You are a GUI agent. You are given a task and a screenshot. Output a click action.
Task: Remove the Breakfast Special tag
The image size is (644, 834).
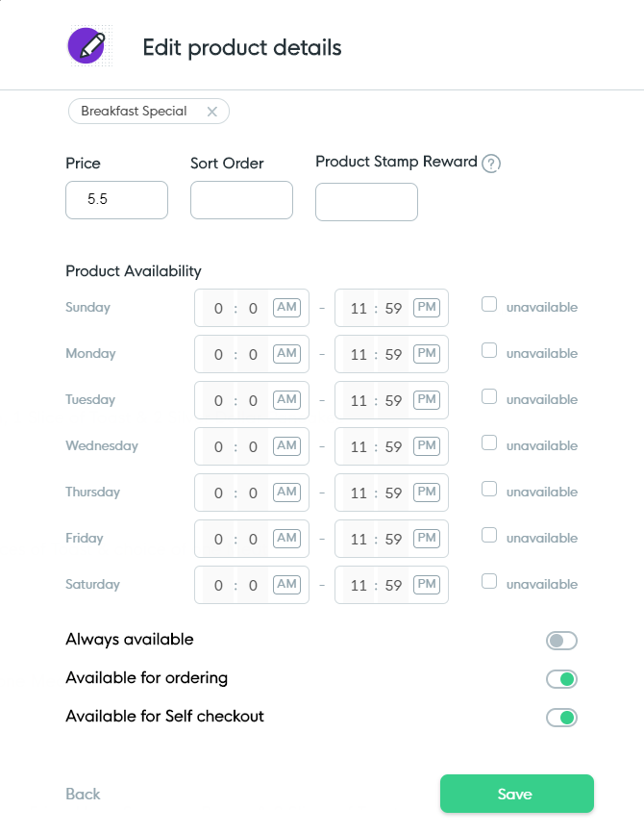[212, 111]
